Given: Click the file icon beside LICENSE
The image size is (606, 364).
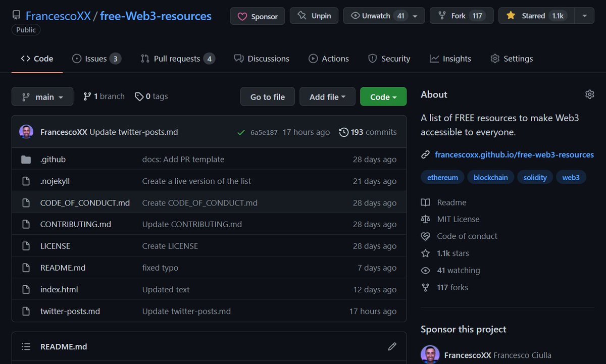Looking at the screenshot, I should 26,246.
